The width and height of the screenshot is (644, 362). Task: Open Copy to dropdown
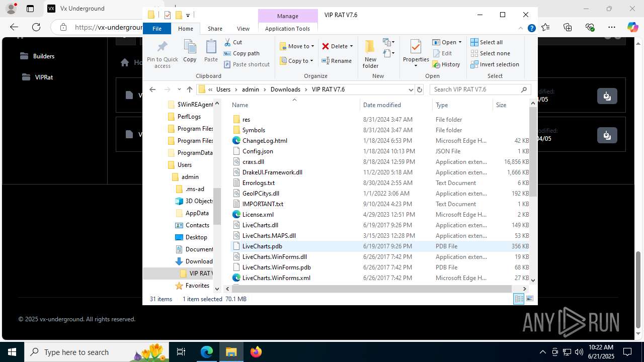tap(296, 61)
